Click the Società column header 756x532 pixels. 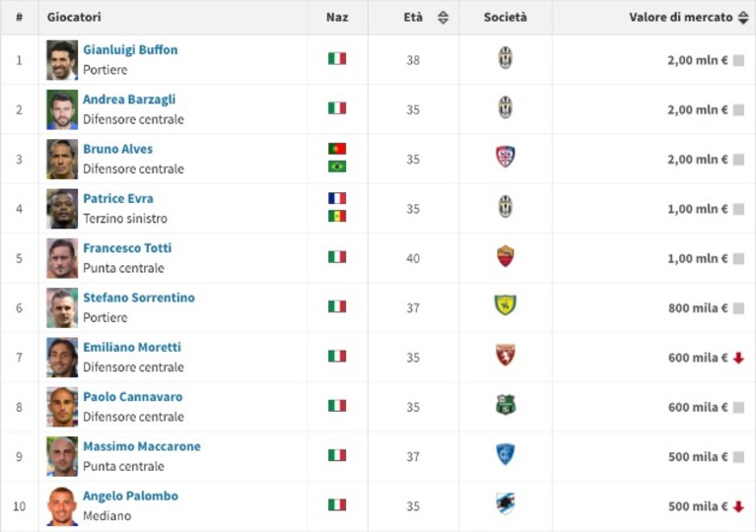tap(505, 18)
